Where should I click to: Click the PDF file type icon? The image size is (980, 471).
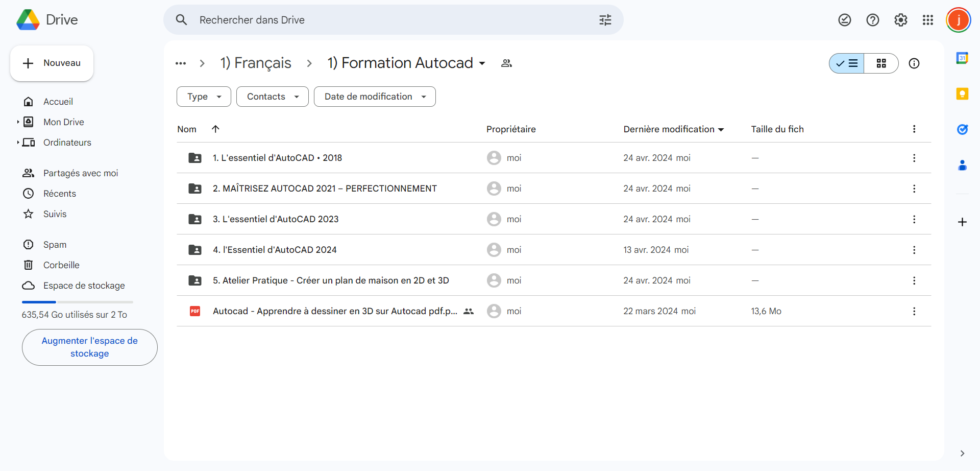click(x=195, y=311)
